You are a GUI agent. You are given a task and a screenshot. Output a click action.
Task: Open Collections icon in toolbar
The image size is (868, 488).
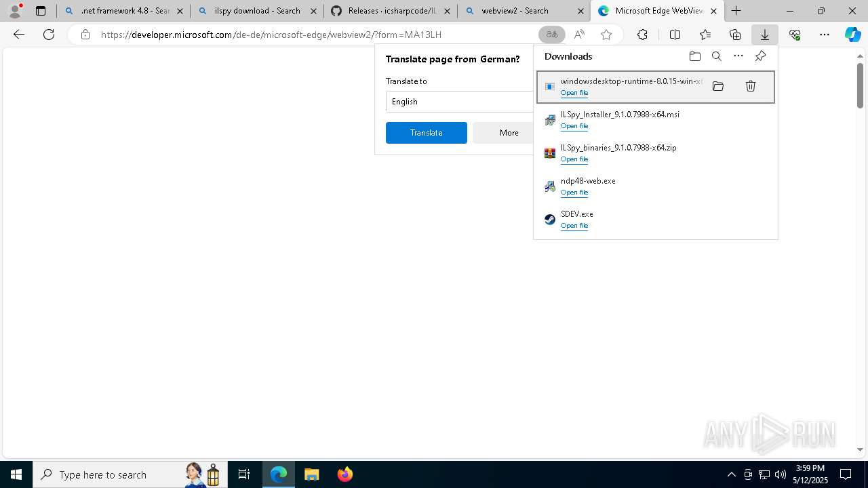[735, 35]
